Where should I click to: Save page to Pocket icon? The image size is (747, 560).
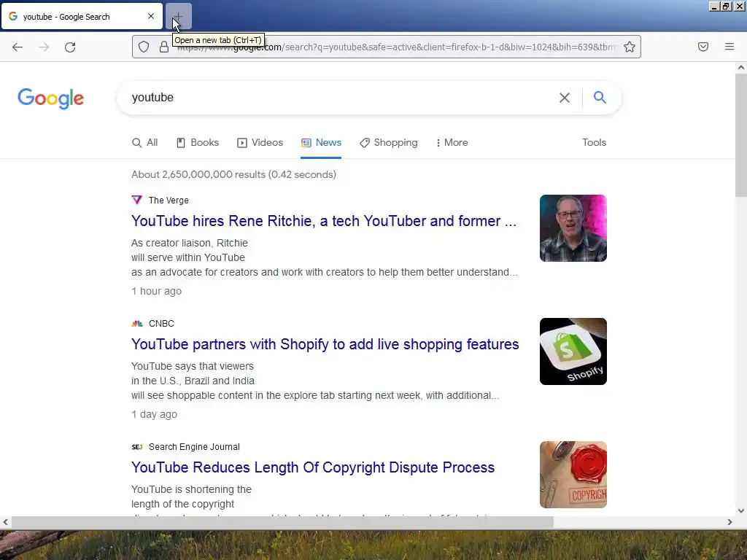tap(703, 47)
